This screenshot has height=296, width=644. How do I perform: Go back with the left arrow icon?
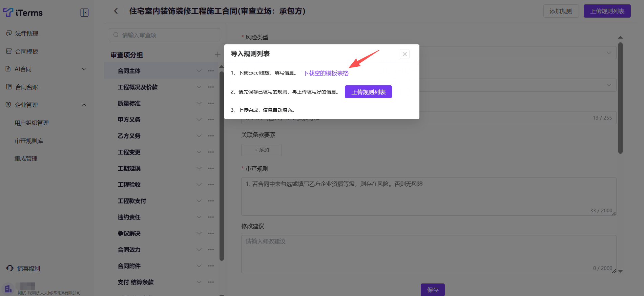tap(116, 11)
